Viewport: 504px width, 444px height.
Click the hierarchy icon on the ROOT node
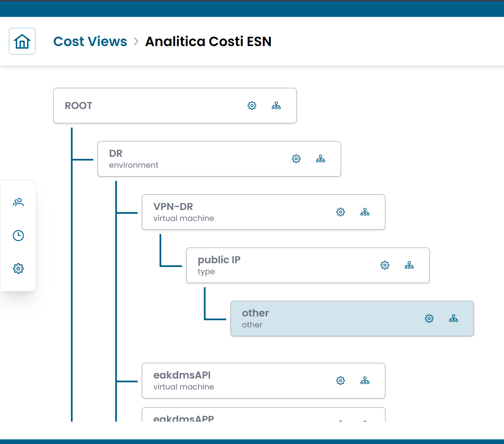coord(276,106)
